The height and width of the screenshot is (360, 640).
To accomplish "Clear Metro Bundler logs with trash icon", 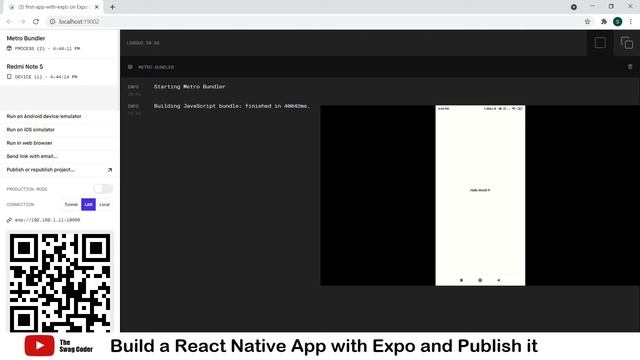I will click(x=630, y=67).
